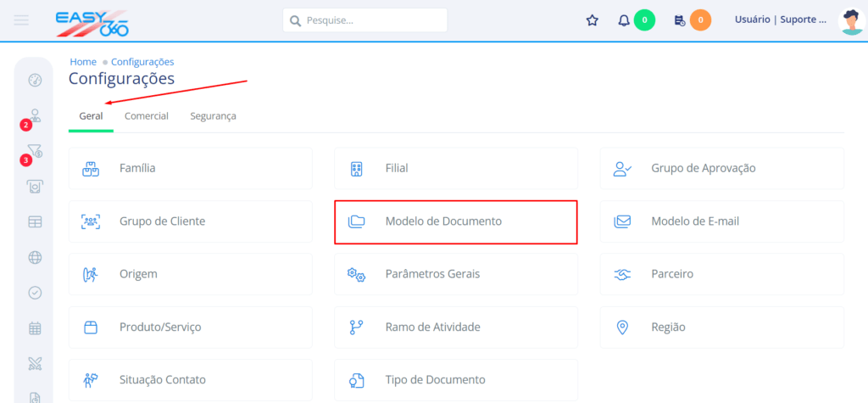Open the Situação Contato card
Image resolution: width=868 pixels, height=403 pixels.
click(x=191, y=380)
